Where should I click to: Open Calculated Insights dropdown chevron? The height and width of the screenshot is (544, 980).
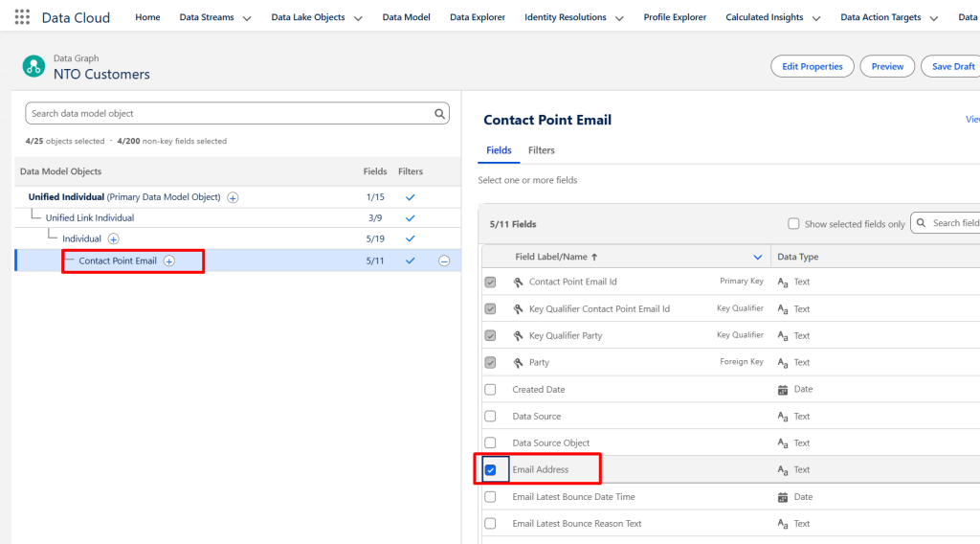point(816,18)
